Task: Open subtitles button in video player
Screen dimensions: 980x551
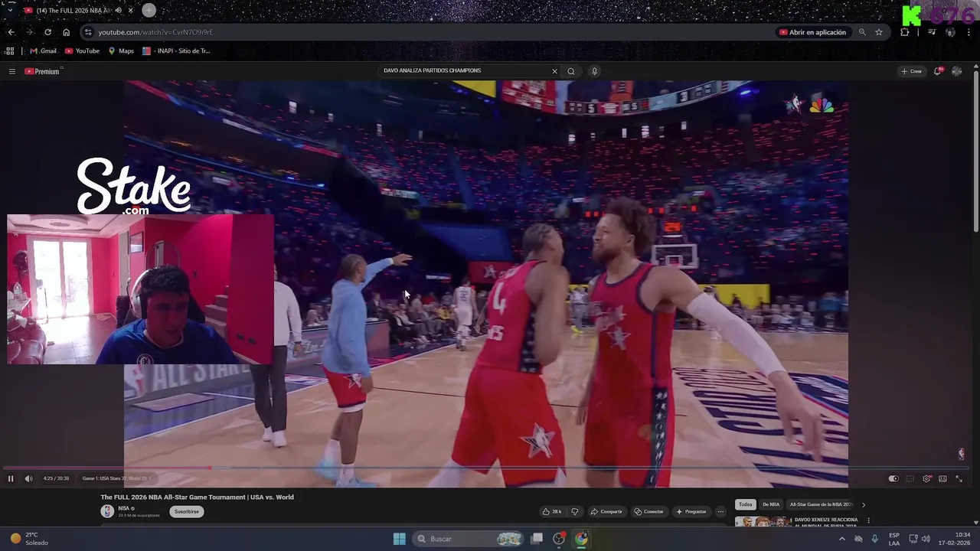Action: tap(910, 478)
